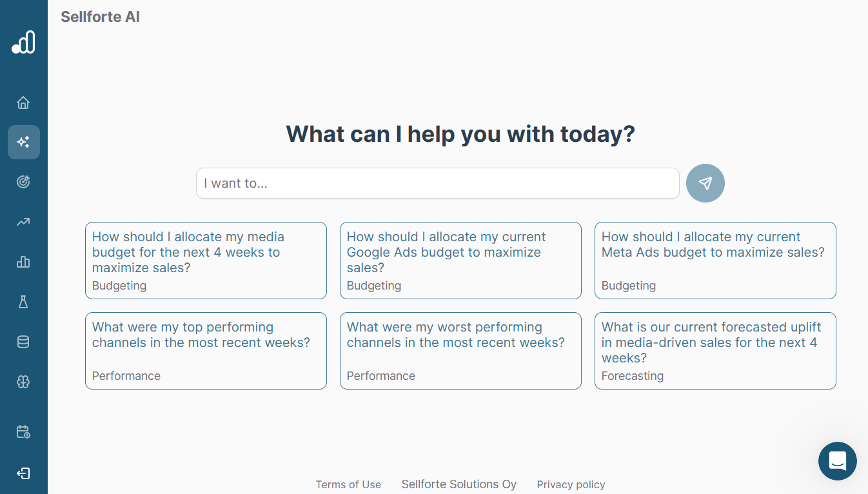The width and height of the screenshot is (868, 494).
Task: Open the flask experiments sidebar icon
Action: 23,302
